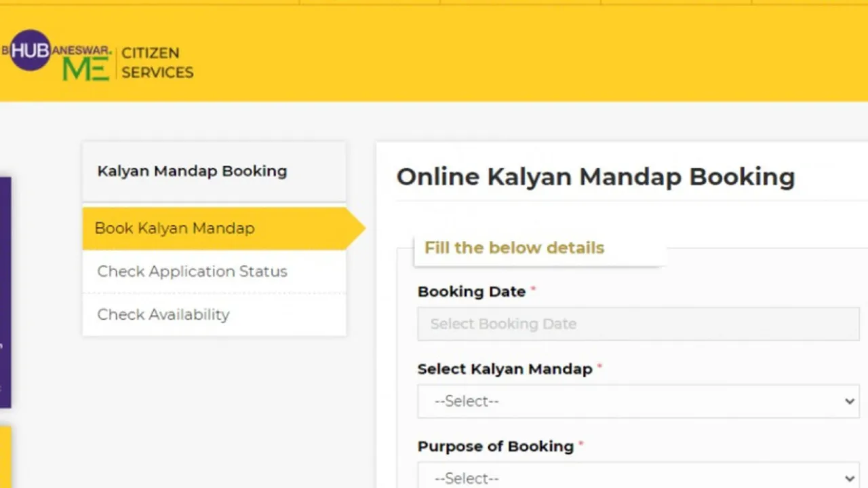
Task: Open the purple side panel on left edge
Action: point(5,292)
